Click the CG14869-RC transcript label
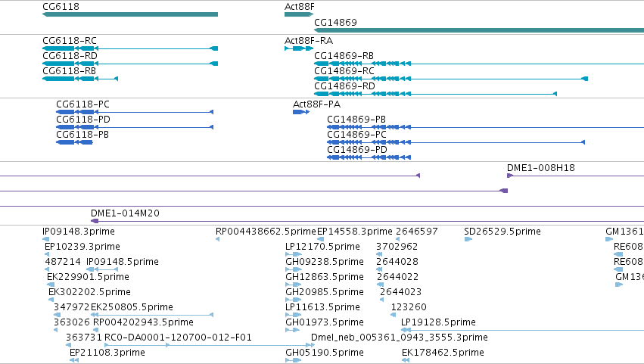This screenshot has width=644, height=364. point(344,71)
